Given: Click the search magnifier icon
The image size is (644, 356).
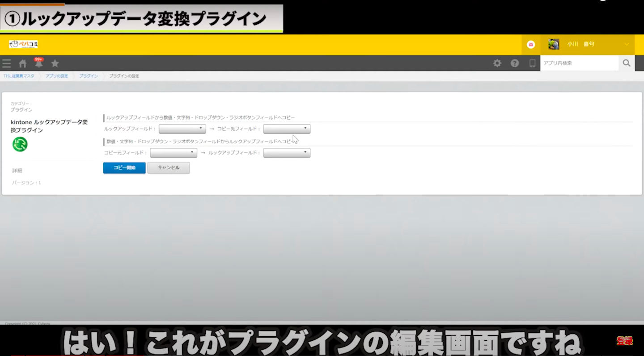Looking at the screenshot, I should 627,63.
